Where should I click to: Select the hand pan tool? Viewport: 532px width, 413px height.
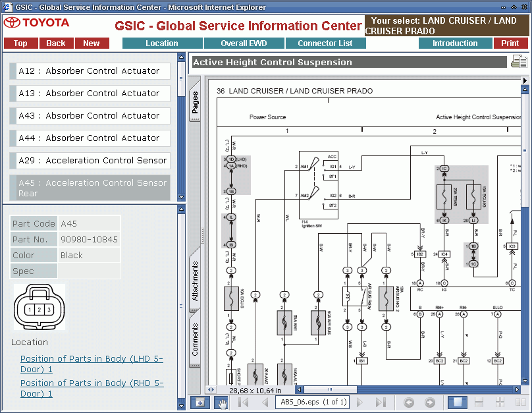point(223,402)
